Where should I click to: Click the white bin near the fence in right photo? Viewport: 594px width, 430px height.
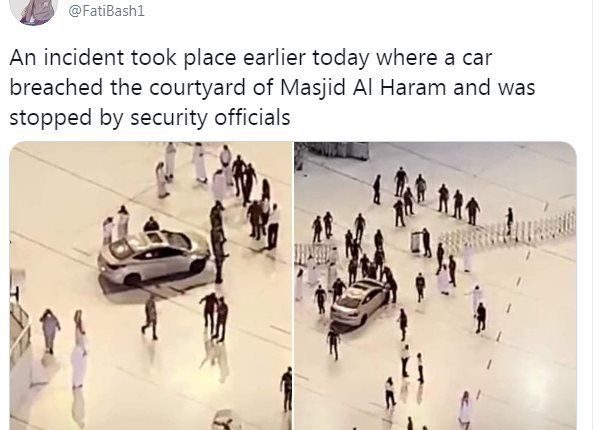pyautogui.click(x=417, y=242)
